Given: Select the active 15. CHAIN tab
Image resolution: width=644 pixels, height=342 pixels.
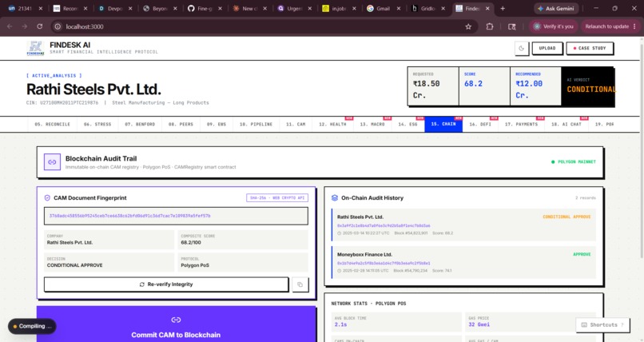Looking at the screenshot, I should pyautogui.click(x=443, y=124).
